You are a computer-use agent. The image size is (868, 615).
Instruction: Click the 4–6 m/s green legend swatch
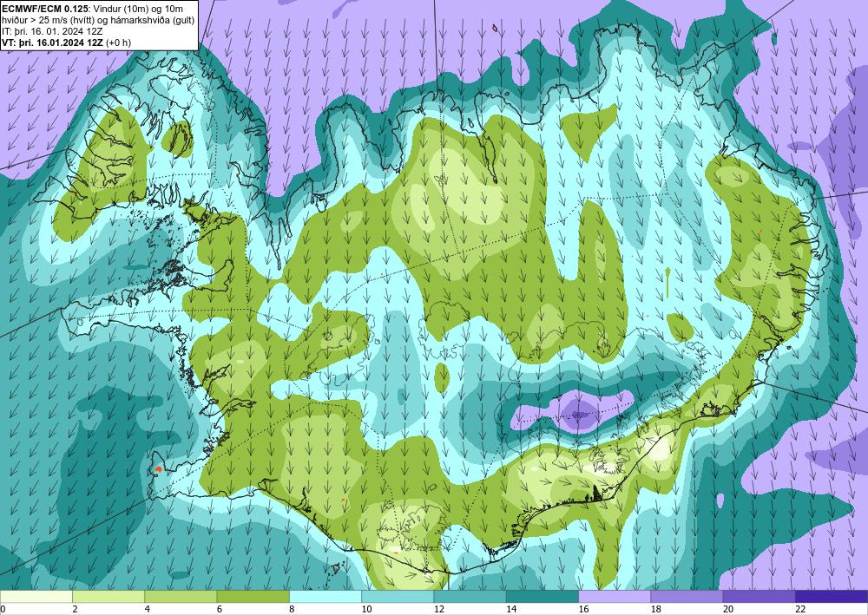pyautogui.click(x=181, y=597)
